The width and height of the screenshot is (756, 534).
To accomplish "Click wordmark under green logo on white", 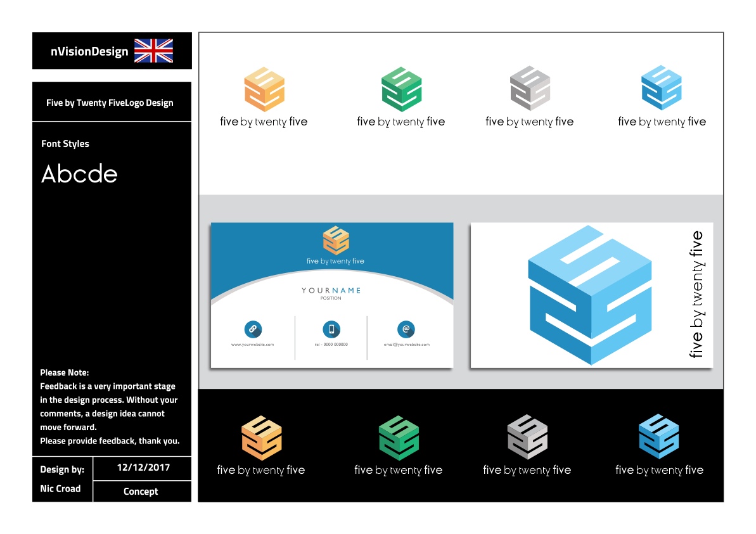I will [x=401, y=122].
